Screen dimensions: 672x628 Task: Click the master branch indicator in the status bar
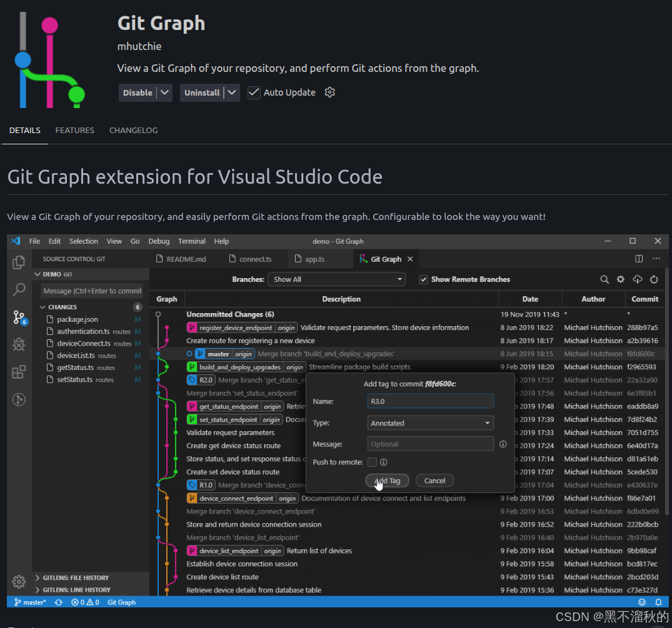30,602
